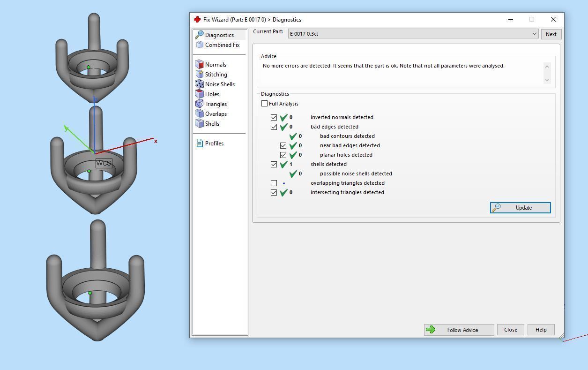Image resolution: width=588 pixels, height=370 pixels.
Task: Click green checkmark beside planar holes detected
Action: (293, 155)
